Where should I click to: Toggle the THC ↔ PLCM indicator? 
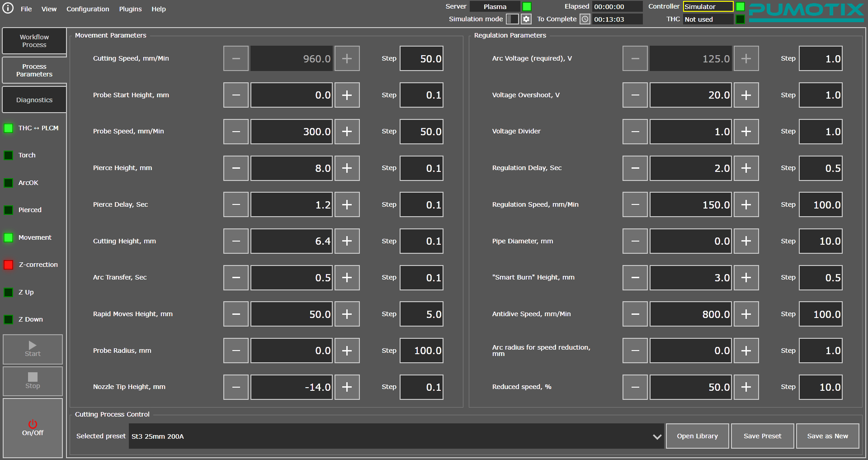coord(9,128)
